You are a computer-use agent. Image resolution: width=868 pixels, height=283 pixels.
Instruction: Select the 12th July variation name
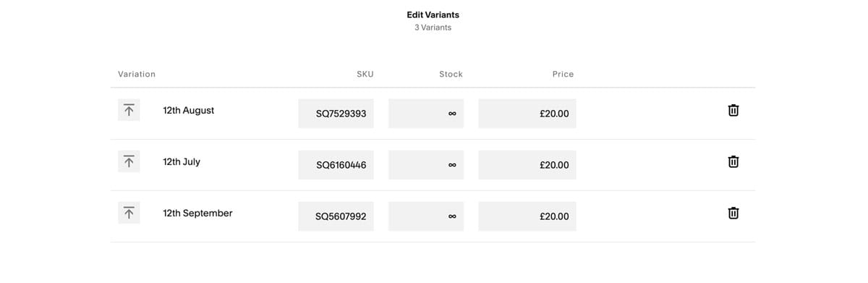pos(182,161)
